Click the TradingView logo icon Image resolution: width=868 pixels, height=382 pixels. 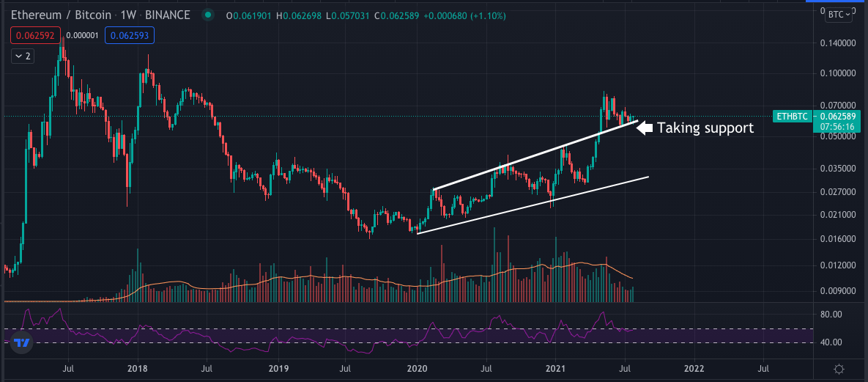coord(21,342)
